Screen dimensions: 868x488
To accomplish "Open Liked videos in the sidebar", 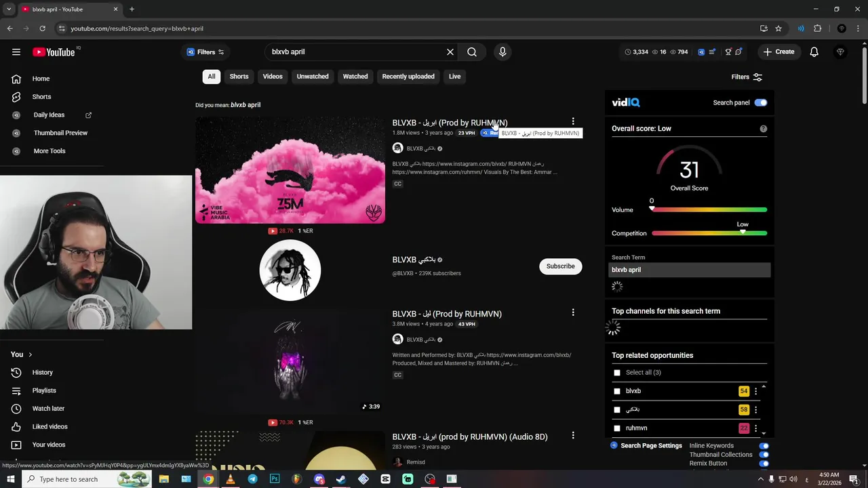I will click(x=50, y=426).
